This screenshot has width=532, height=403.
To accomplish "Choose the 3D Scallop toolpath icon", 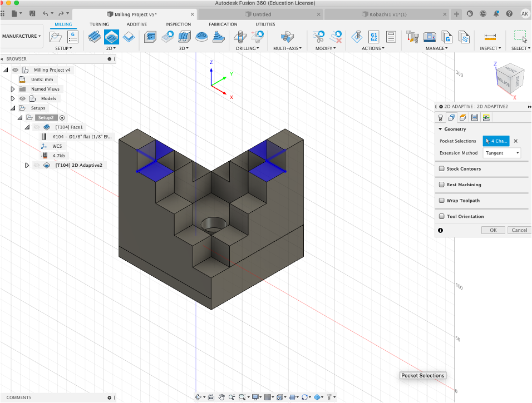I will coord(202,37).
